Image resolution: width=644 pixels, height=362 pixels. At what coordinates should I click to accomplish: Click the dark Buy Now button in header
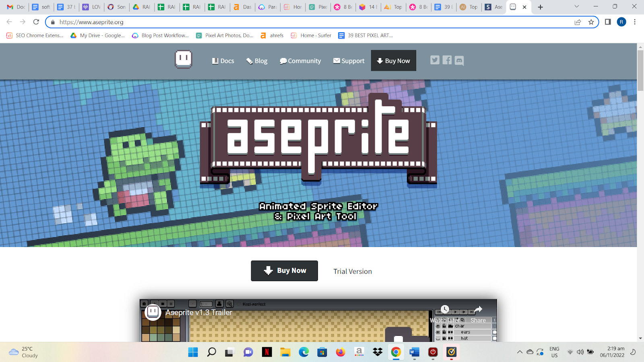point(394,61)
